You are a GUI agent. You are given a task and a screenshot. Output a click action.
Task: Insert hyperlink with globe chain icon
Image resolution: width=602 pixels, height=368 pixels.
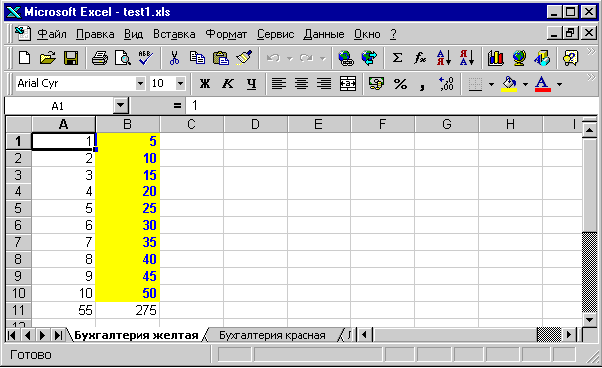click(346, 58)
